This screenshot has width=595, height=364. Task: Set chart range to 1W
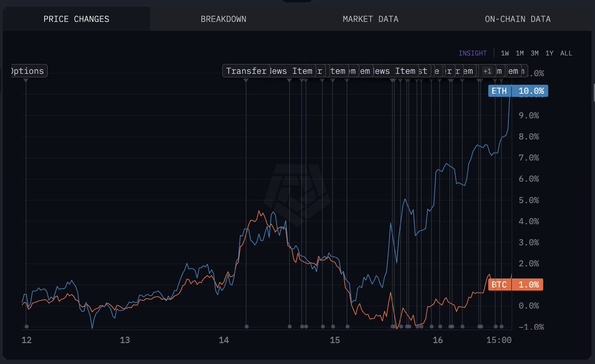click(x=505, y=53)
